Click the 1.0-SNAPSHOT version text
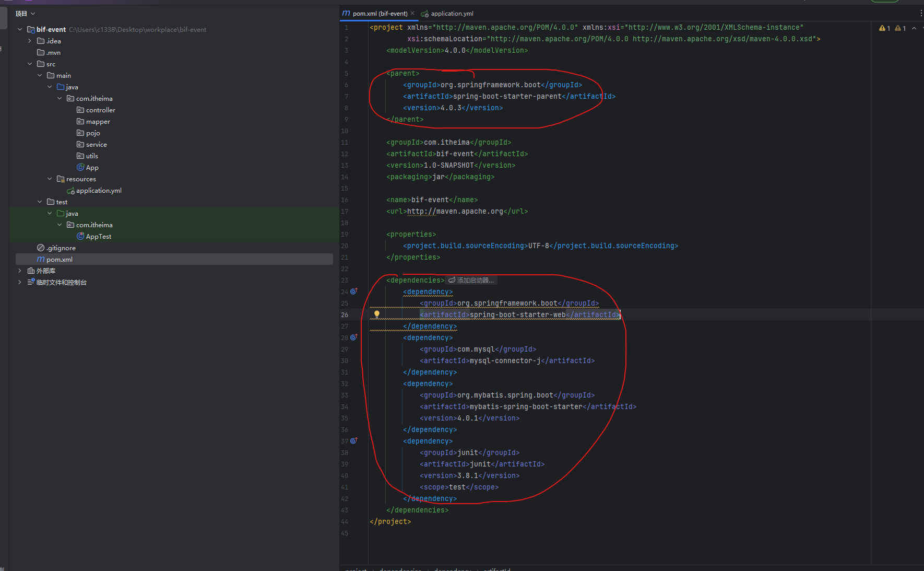This screenshot has width=924, height=571. coord(449,166)
